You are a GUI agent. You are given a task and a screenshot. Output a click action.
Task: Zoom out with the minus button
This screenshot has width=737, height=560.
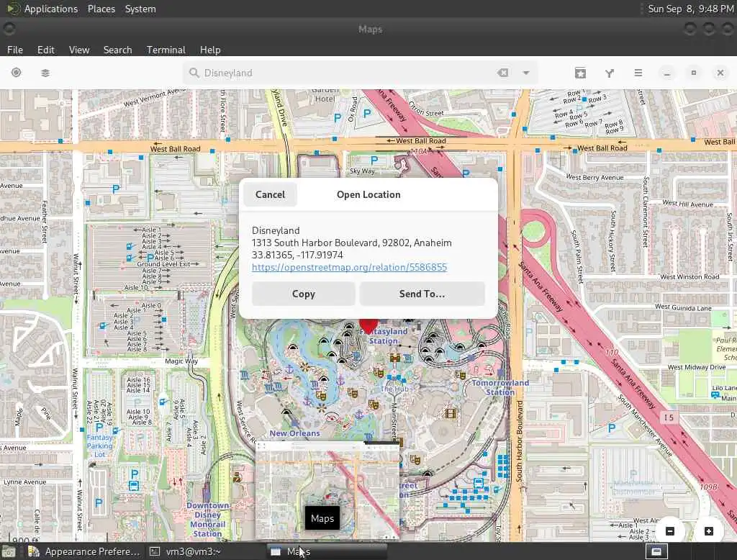pos(670,530)
